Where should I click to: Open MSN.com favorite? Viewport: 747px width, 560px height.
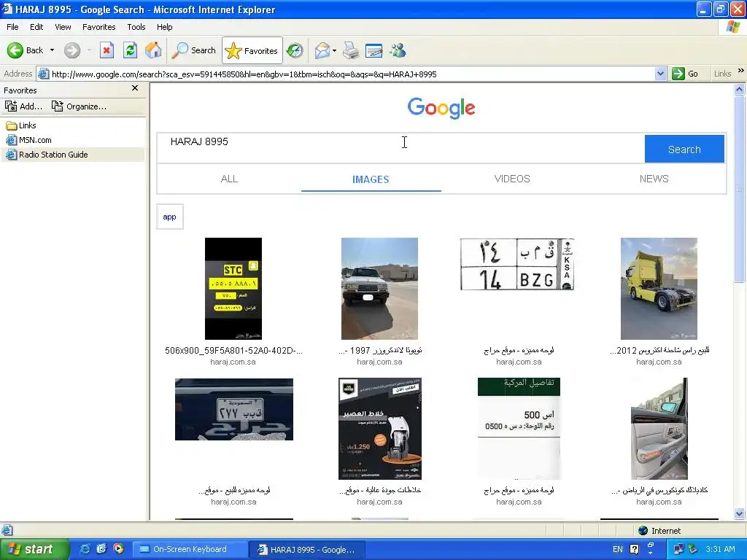28,140
